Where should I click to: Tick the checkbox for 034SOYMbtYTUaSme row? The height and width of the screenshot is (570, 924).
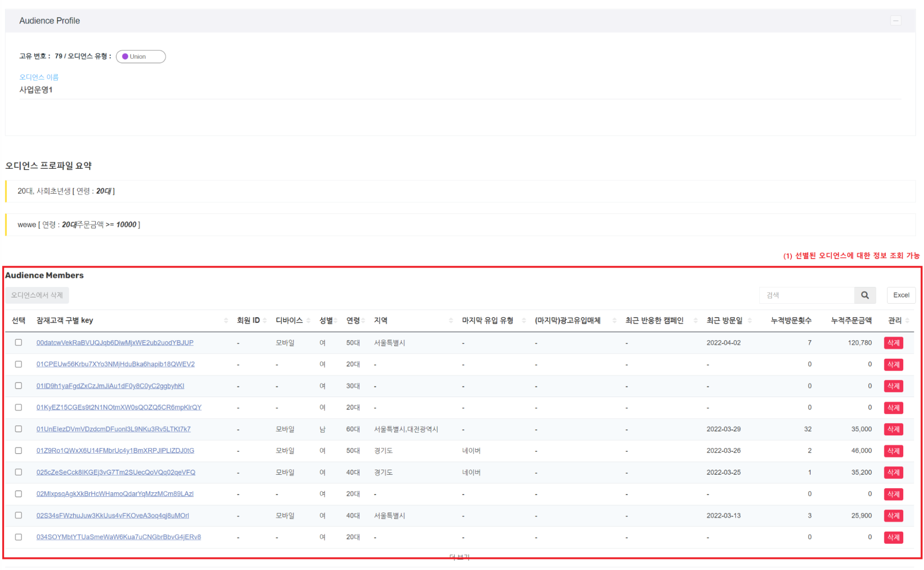[x=18, y=537]
